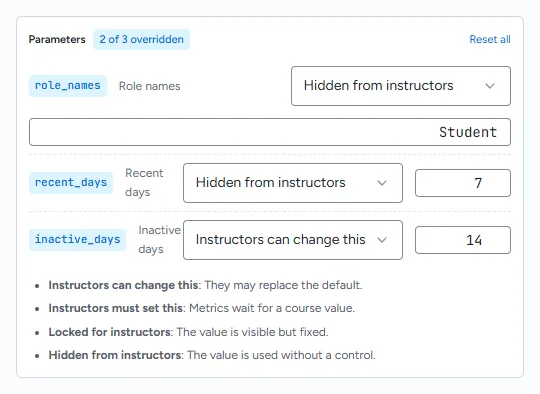
Task: Edit the inactive days value 14
Action: coord(463,240)
